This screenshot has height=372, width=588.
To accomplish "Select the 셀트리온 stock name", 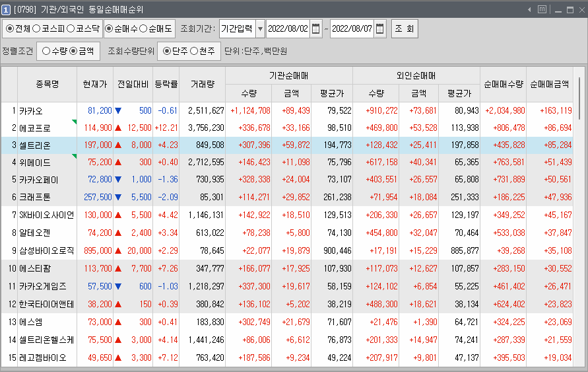I will [x=34, y=145].
